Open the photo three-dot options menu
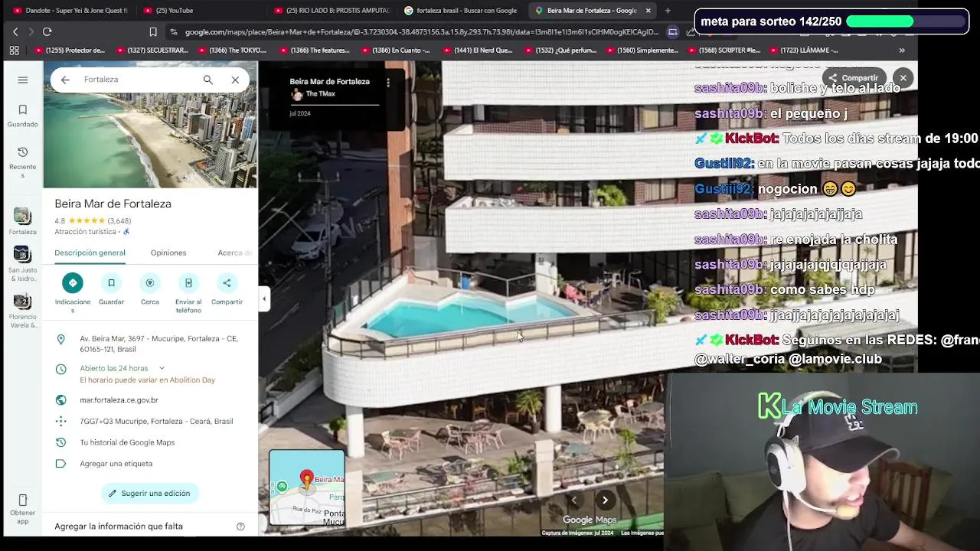The height and width of the screenshot is (551, 980). tap(388, 82)
